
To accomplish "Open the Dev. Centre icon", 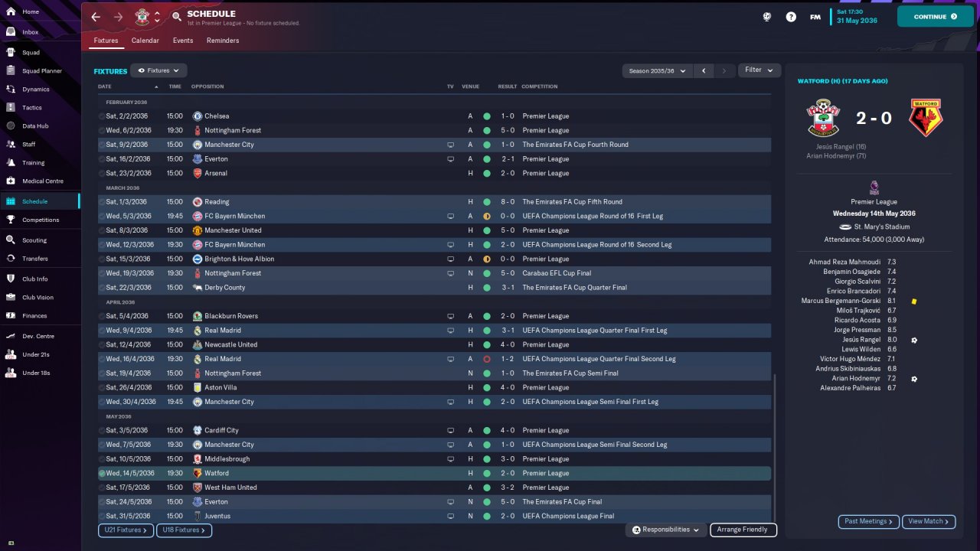I will coord(11,337).
